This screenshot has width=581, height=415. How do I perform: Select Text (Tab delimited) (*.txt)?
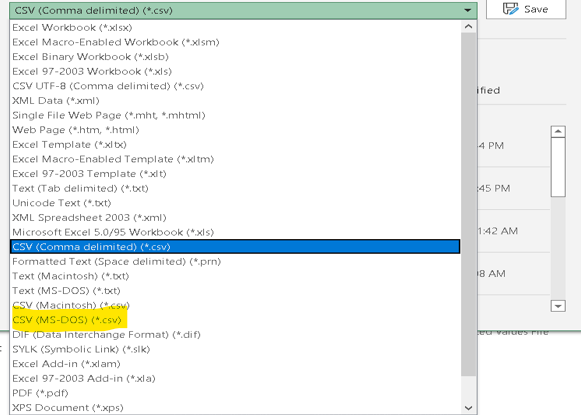[235, 189]
